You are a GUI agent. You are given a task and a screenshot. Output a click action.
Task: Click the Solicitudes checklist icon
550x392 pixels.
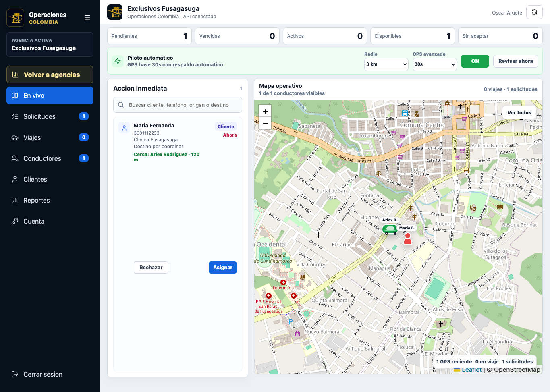pyautogui.click(x=15, y=116)
